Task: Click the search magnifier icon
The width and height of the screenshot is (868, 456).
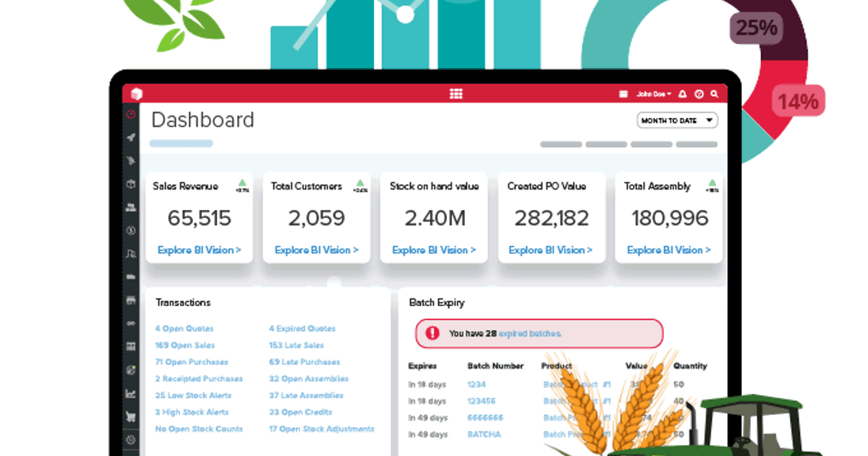Action: pyautogui.click(x=714, y=94)
